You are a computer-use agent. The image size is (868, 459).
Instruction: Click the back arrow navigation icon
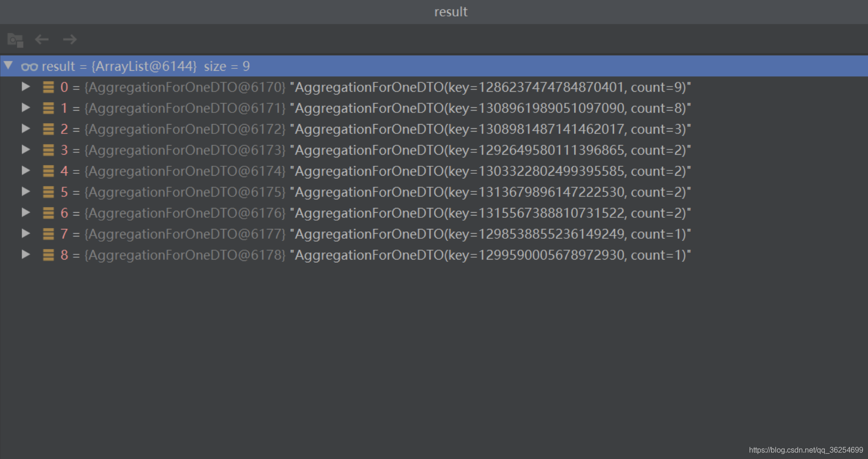tap(42, 40)
